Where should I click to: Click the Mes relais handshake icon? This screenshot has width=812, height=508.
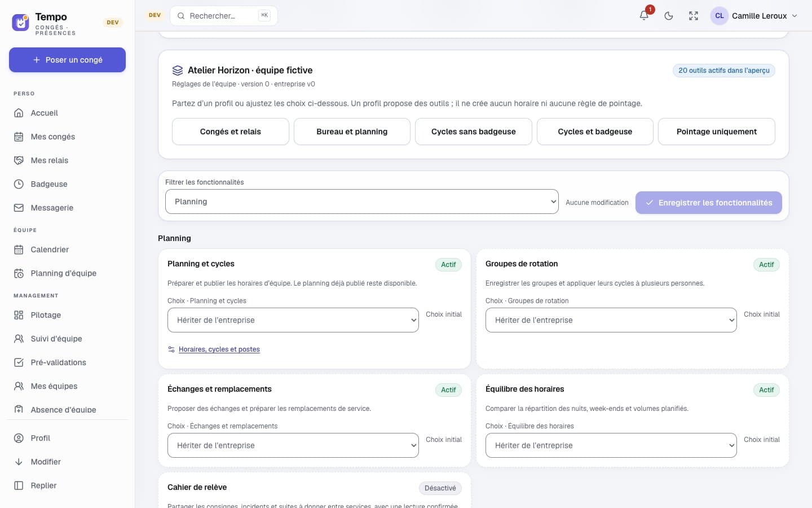(19, 160)
